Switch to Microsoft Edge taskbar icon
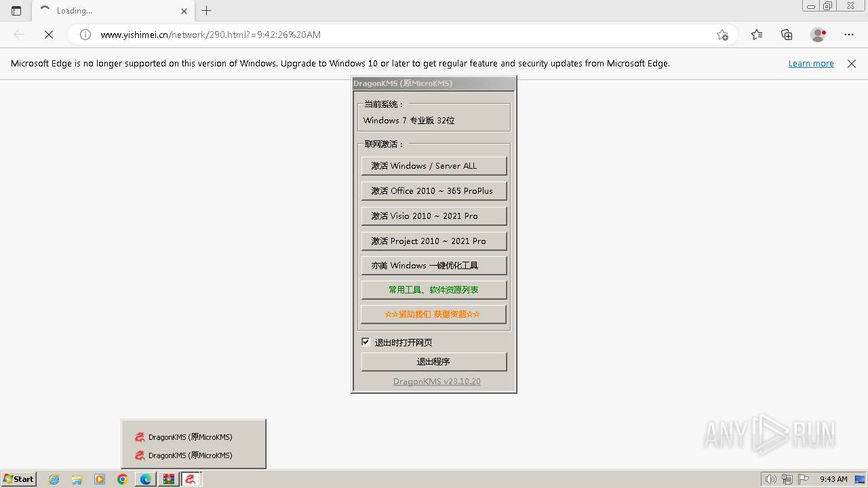Viewport: 868px width, 488px height. point(146,479)
